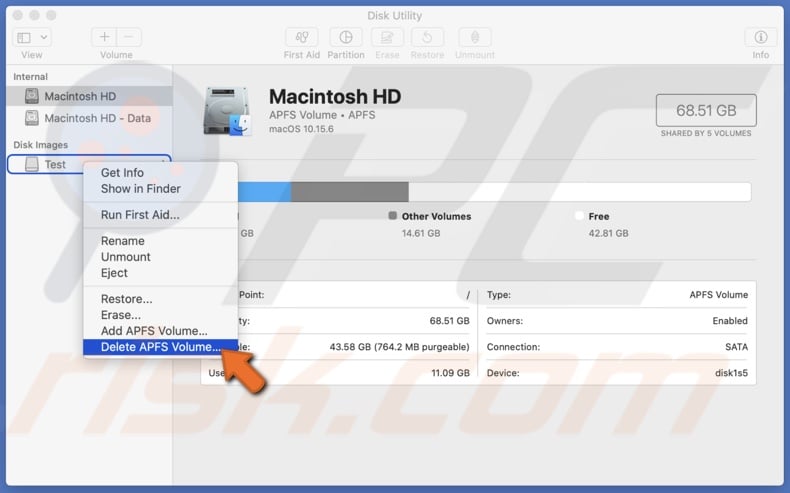Click the Other Volumes legend swatch
Image resolution: width=790 pixels, height=493 pixels.
coord(392,216)
